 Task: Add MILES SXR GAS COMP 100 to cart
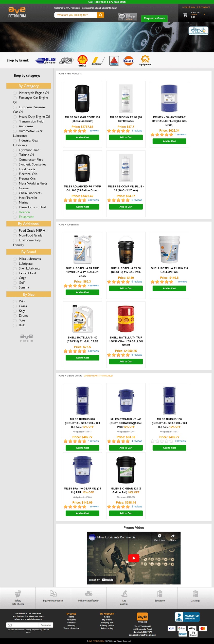tap(82, 137)
